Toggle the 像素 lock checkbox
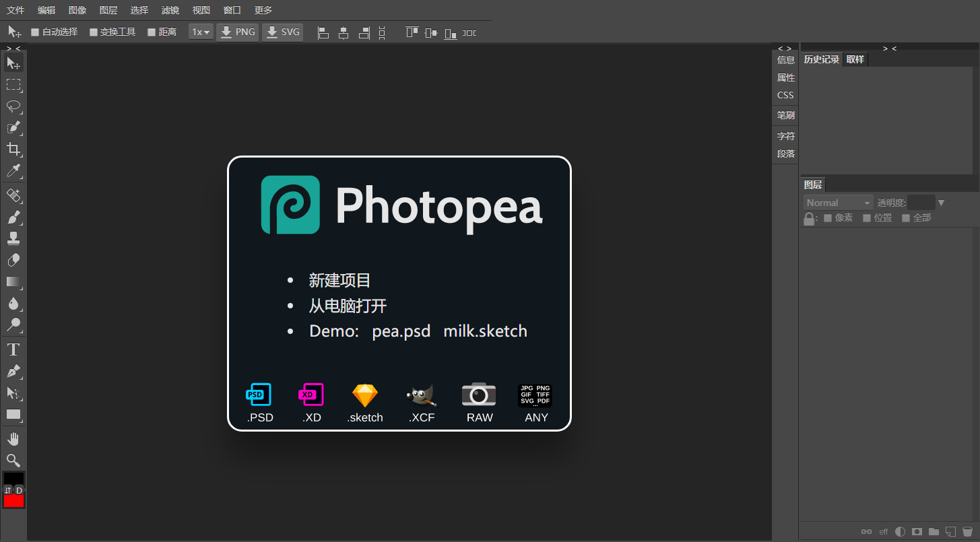Viewport: 980px width, 542px height. pyautogui.click(x=828, y=218)
